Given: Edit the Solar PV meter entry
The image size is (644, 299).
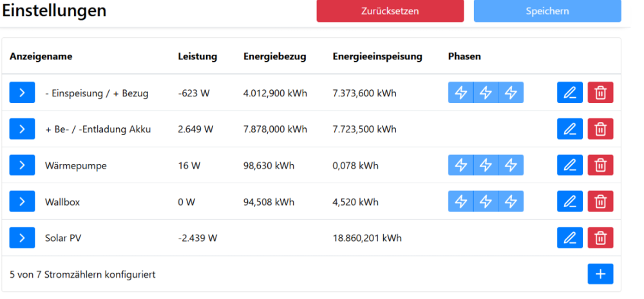Looking at the screenshot, I should [x=569, y=238].
